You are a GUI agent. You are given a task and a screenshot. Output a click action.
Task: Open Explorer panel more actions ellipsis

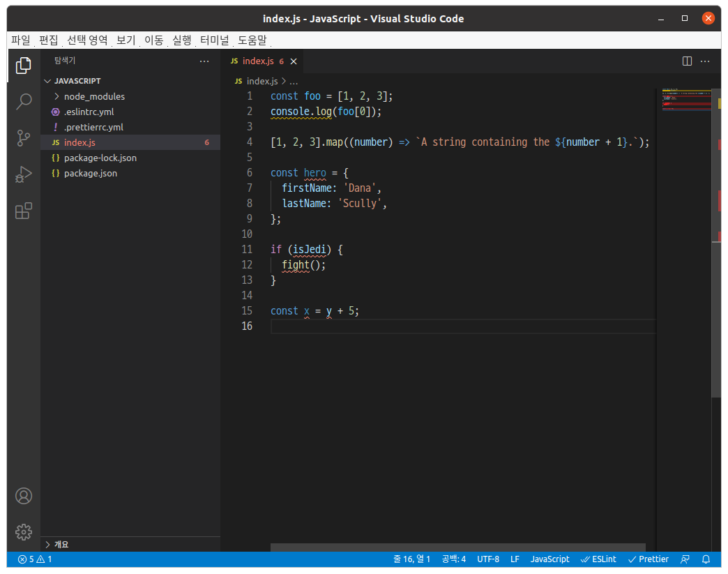204,61
